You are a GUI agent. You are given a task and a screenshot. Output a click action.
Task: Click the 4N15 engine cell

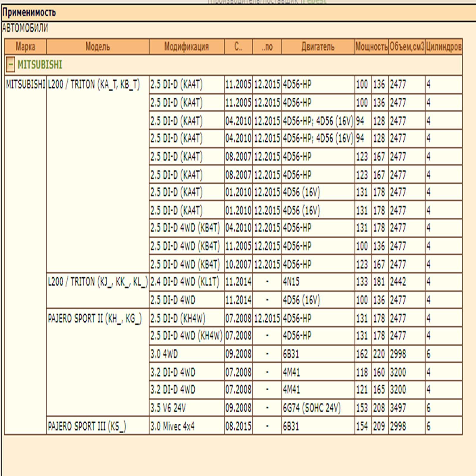point(291,282)
